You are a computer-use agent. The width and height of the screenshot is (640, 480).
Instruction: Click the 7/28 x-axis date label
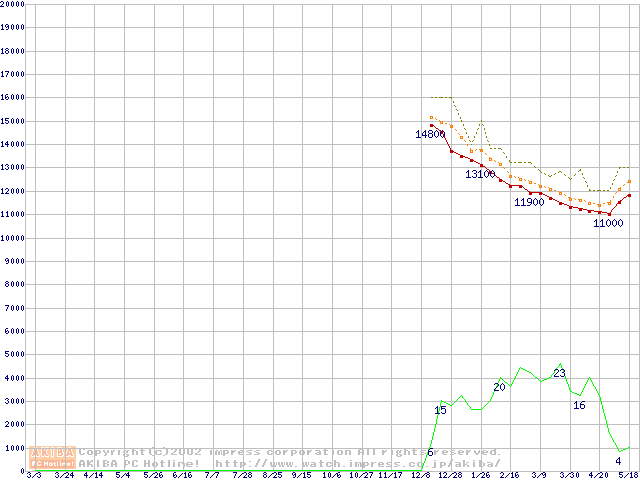(x=241, y=475)
